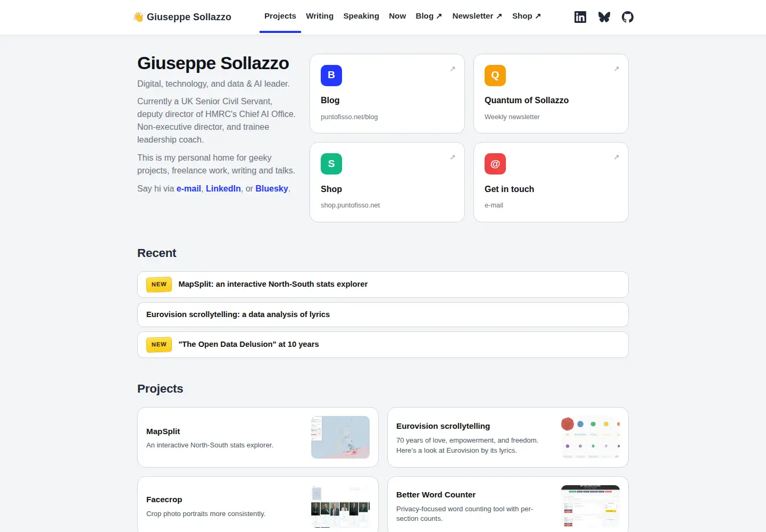Open the Better Word Counter card title
766x532 pixels.
point(436,495)
